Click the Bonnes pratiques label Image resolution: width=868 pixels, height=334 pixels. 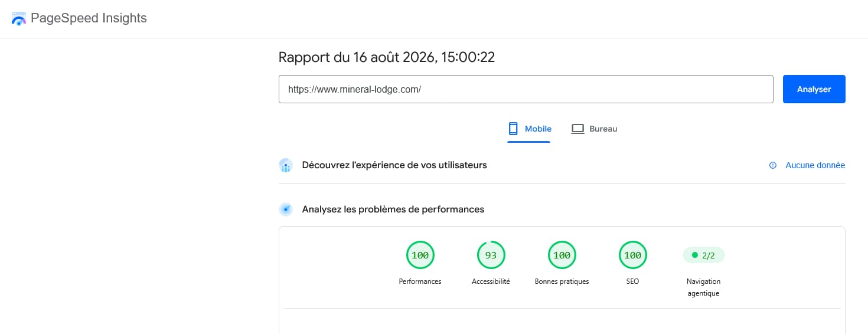[x=562, y=281]
